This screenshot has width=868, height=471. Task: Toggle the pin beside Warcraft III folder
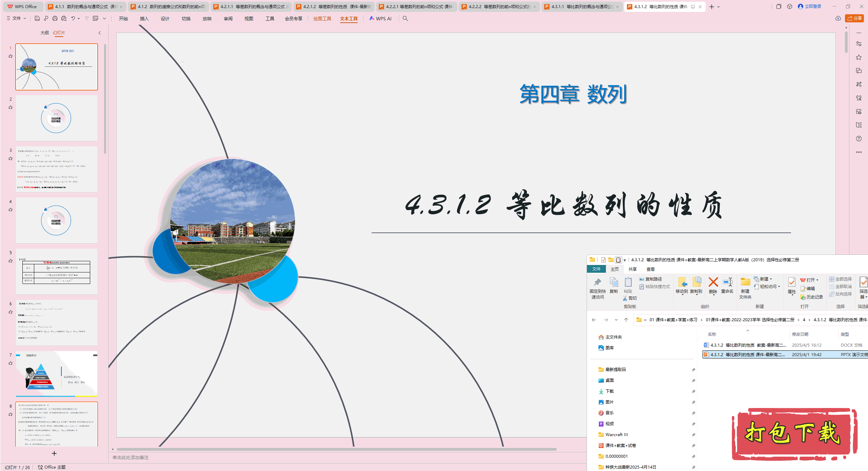coord(693,435)
